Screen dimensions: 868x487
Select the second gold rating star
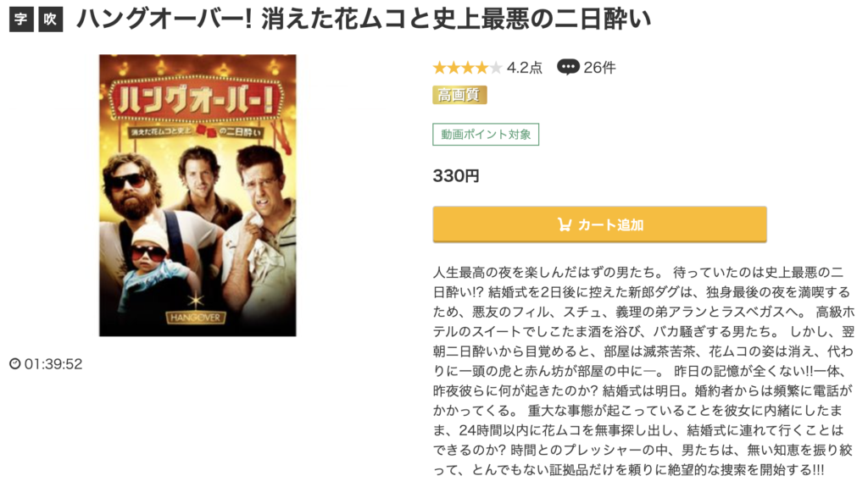coord(454,68)
